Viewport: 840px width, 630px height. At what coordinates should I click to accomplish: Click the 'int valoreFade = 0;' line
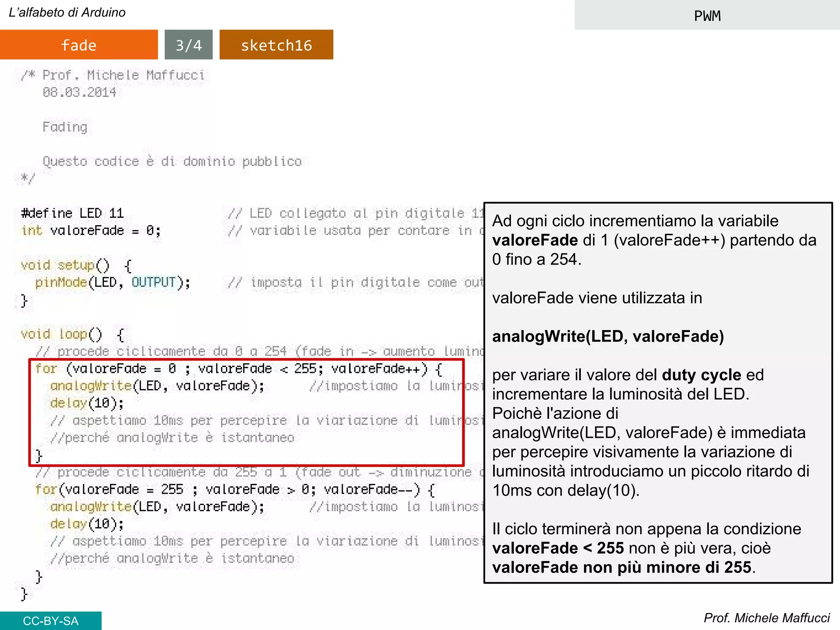91,231
